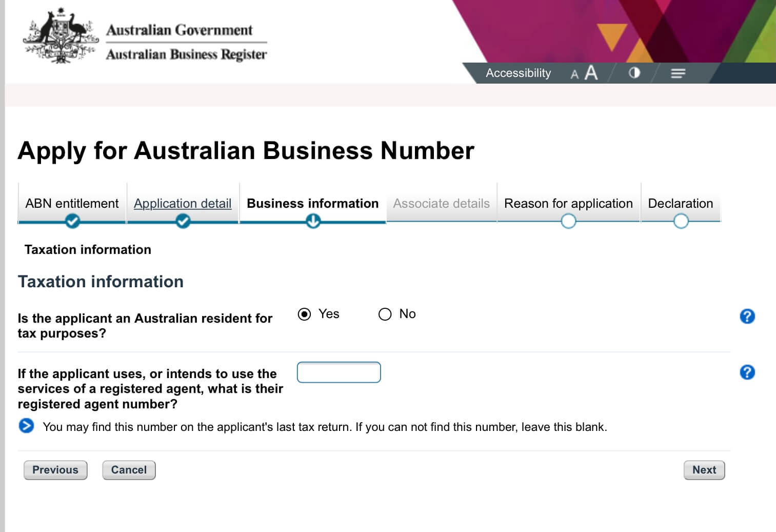Open help icon for registered agent number
This screenshot has height=532, width=776.
tap(747, 372)
